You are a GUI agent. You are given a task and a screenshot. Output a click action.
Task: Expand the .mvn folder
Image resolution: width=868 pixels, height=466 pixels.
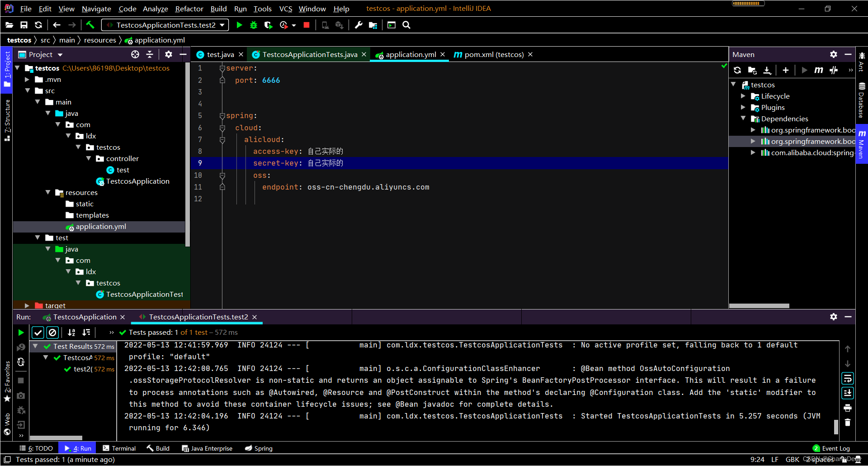point(27,79)
